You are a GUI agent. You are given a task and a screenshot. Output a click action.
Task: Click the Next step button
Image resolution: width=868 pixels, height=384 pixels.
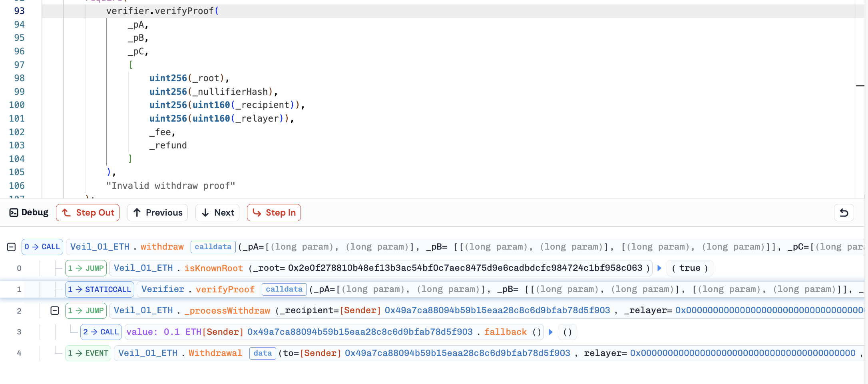pos(217,213)
